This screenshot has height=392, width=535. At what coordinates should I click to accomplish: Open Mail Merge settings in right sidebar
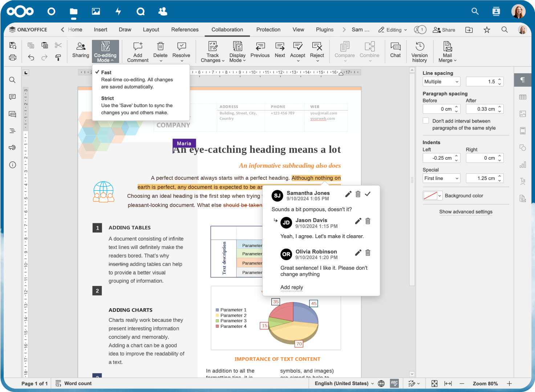[x=522, y=198]
